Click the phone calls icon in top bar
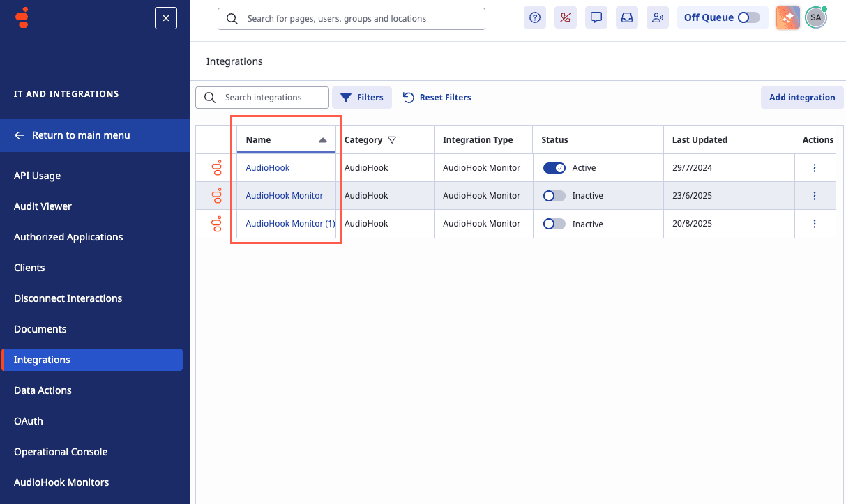This screenshot has height=504, width=846. (566, 18)
